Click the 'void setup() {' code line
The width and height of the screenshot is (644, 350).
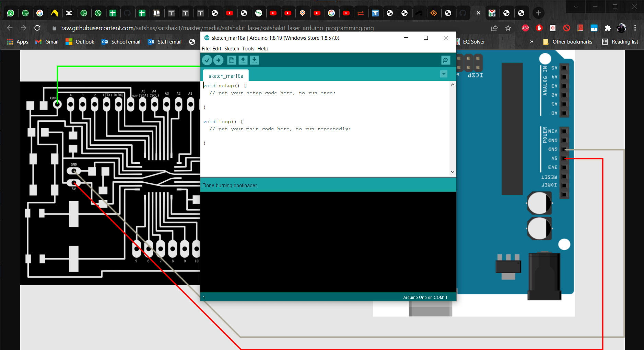click(225, 86)
